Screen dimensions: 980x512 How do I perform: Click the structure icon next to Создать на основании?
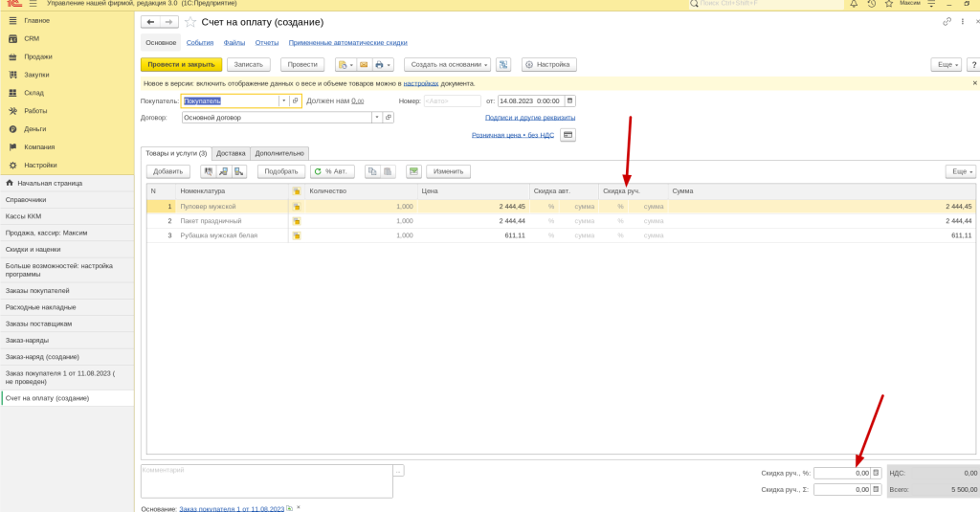point(503,64)
